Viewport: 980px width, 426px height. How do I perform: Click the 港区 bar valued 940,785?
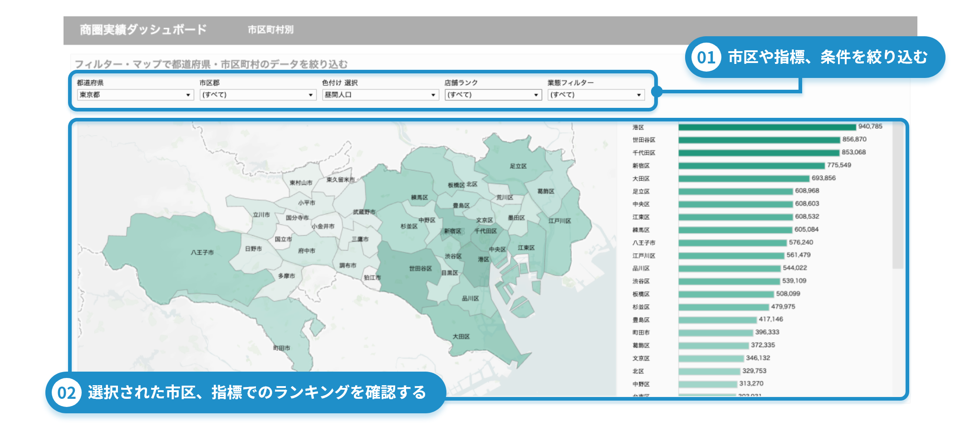coord(767,127)
